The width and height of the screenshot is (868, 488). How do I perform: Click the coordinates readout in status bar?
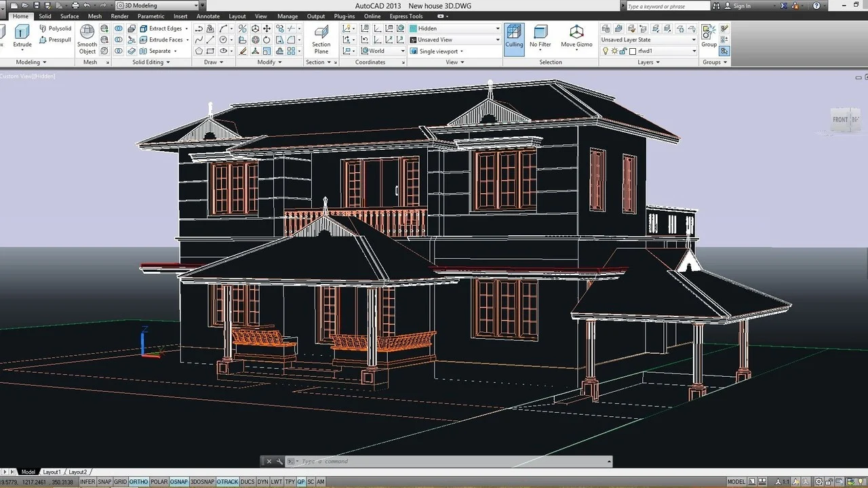tap(37, 482)
